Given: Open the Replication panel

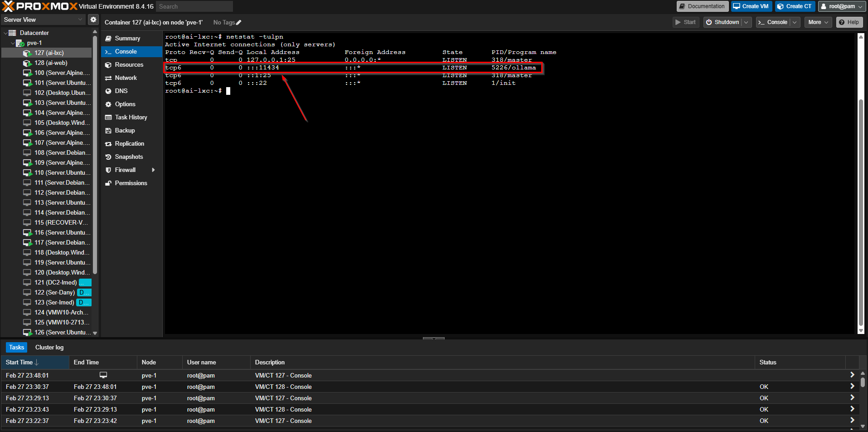Looking at the screenshot, I should point(129,143).
